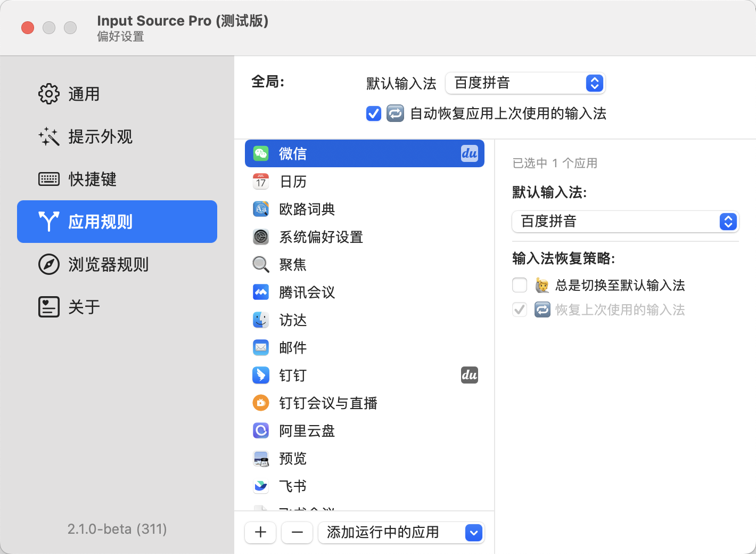Click the Aliyun Drive (阿里云盘) icon
Image resolution: width=756 pixels, height=554 pixels.
tap(261, 430)
